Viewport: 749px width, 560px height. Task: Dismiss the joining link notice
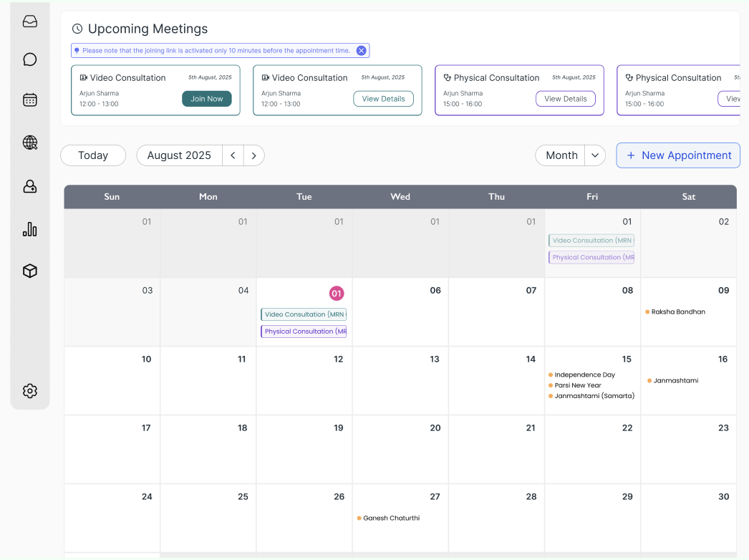click(362, 51)
